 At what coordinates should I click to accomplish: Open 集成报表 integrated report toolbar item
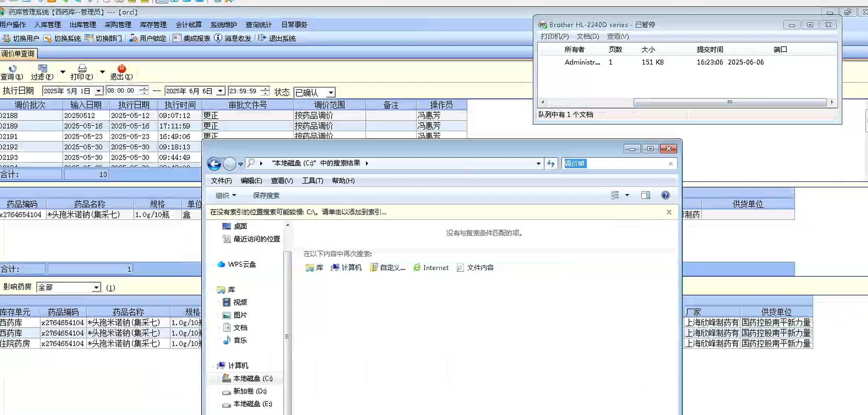click(x=191, y=38)
